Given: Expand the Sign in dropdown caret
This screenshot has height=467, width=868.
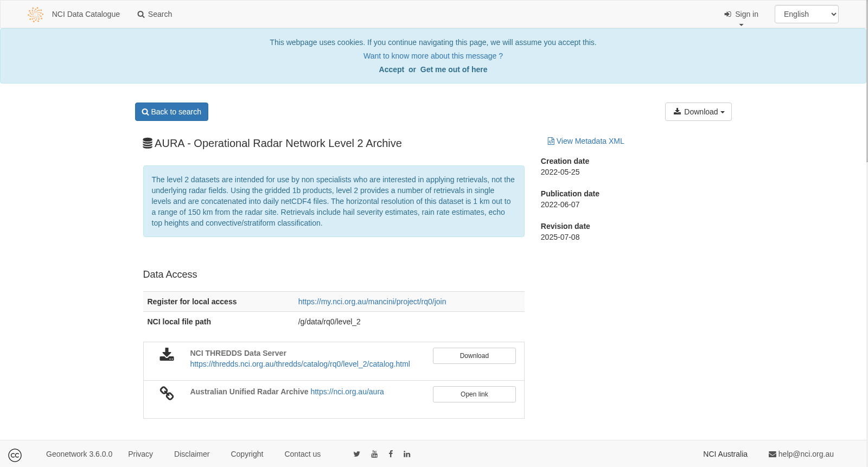Looking at the screenshot, I should pos(741,25).
